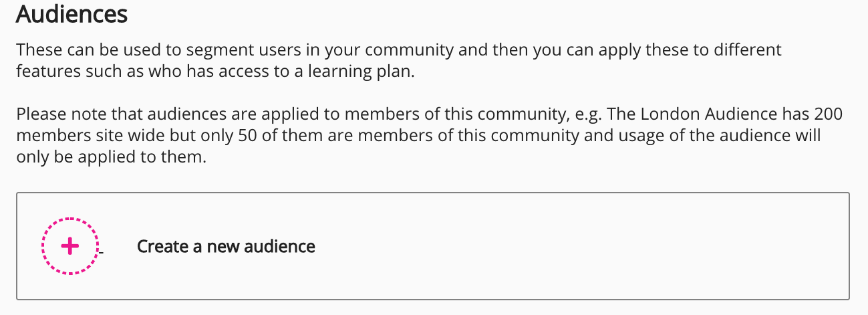Click the "Audiences" page heading

[x=71, y=14]
